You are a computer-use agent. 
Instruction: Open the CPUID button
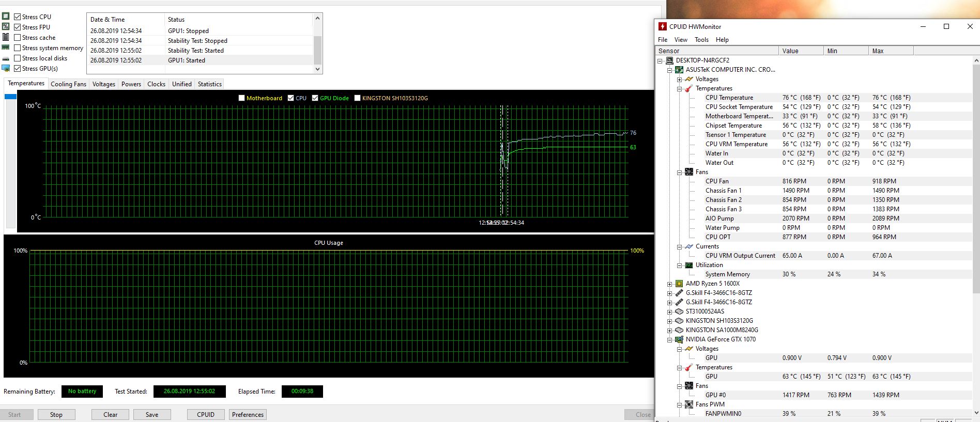(206, 415)
